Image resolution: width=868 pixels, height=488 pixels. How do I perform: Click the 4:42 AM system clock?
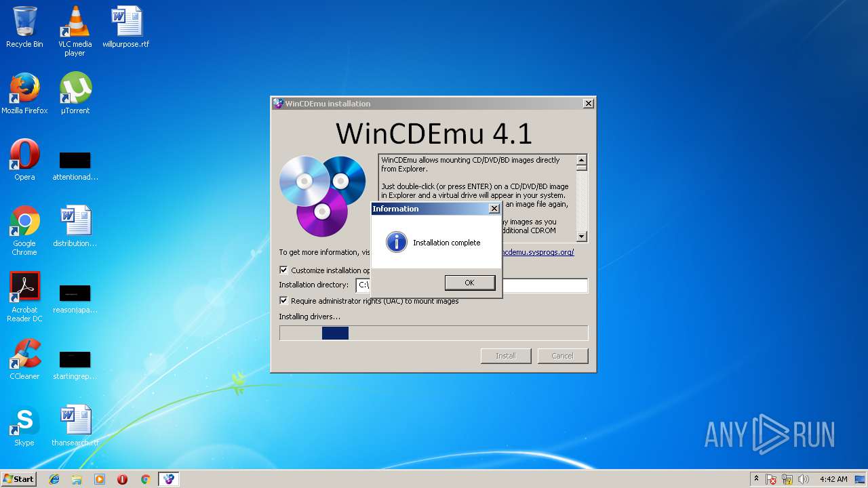coord(833,479)
